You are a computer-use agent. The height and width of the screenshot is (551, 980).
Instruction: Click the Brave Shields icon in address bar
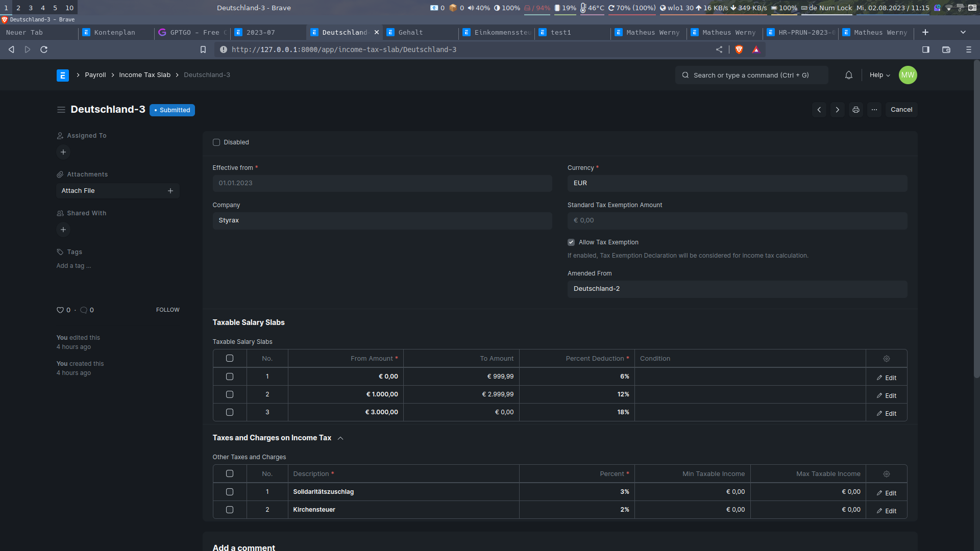point(739,49)
